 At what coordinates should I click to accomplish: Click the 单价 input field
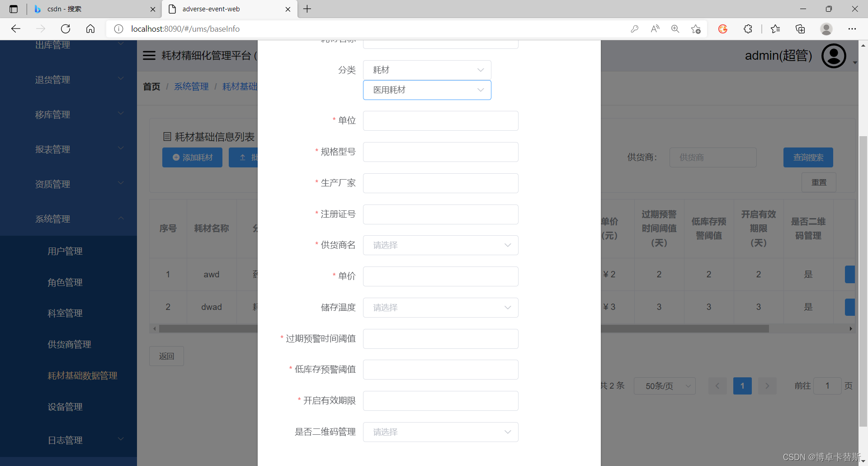[x=440, y=276]
